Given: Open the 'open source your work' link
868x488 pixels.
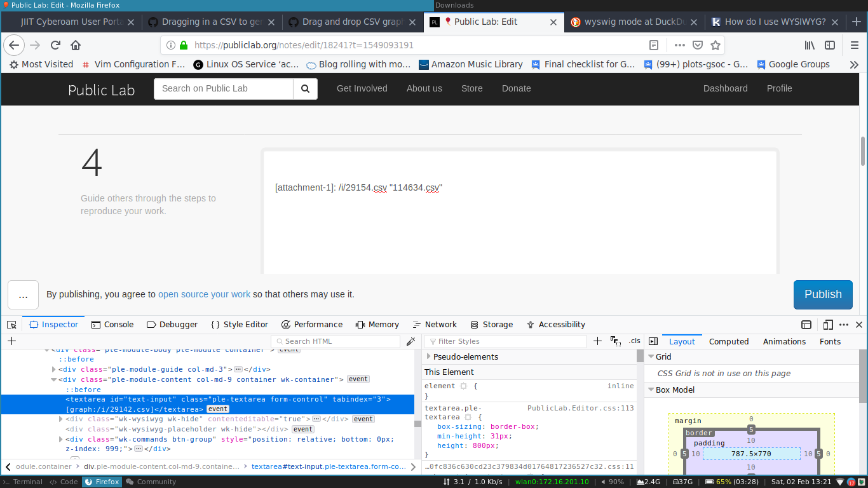Looking at the screenshot, I should 204,294.
